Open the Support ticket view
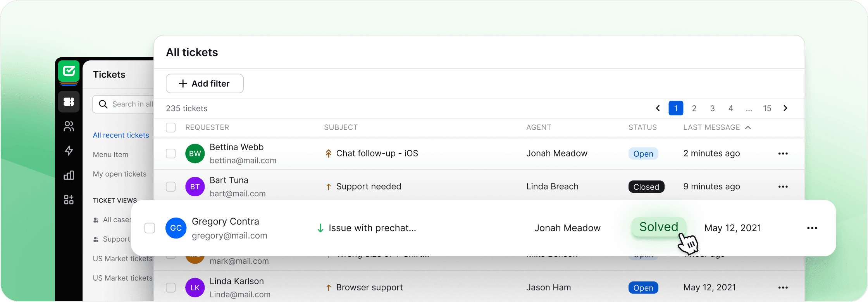 click(x=116, y=239)
